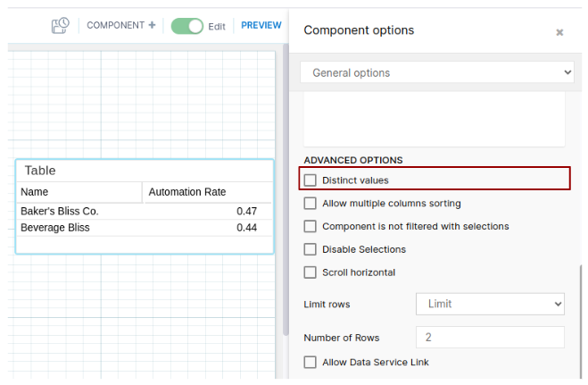Turn on Scroll horizontal checkbox
The height and width of the screenshot is (385, 588).
coord(311,272)
